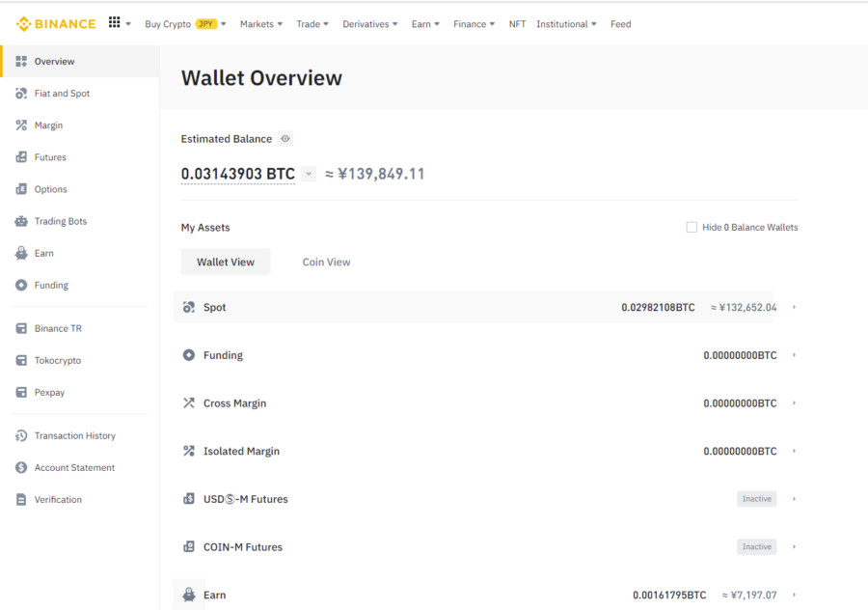868x610 pixels.
Task: Select the Wallet View tab
Action: coord(226,263)
